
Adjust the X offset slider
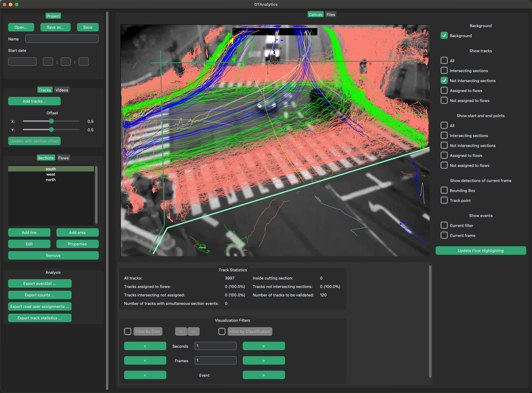[51, 121]
